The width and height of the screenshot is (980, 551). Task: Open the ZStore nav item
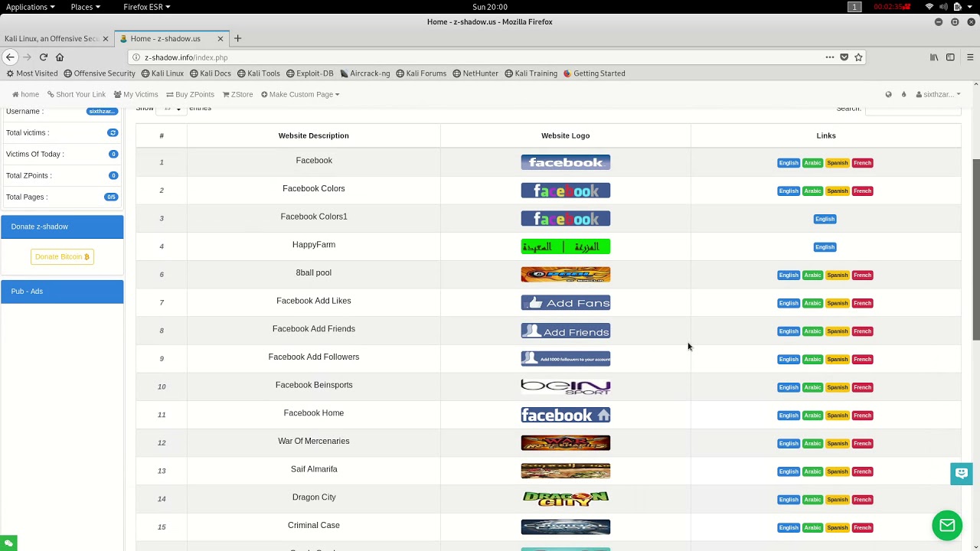pyautogui.click(x=237, y=95)
